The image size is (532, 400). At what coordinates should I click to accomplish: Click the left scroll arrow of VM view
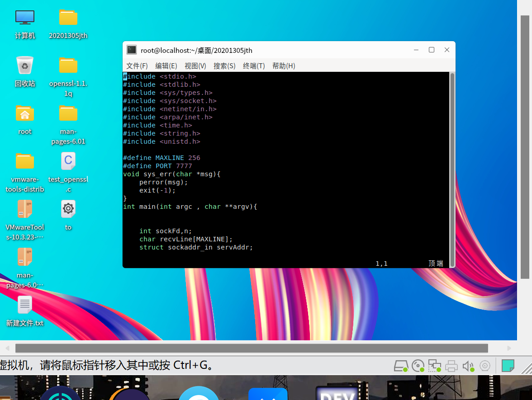click(x=7, y=348)
